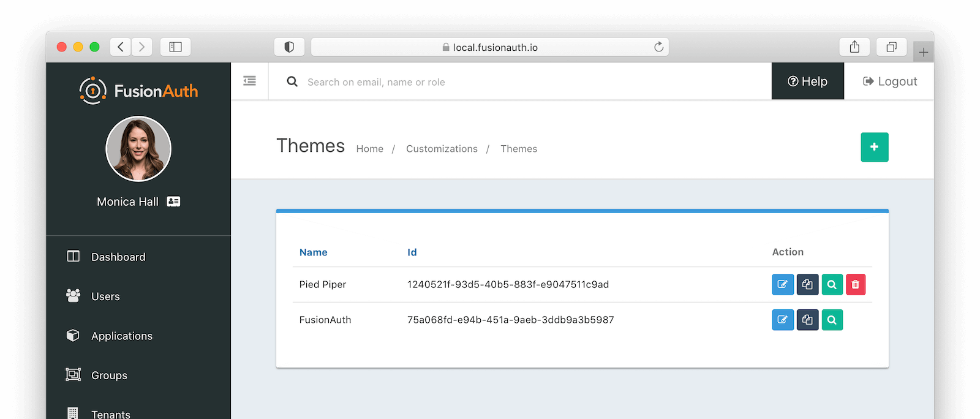Viewport: 980px width, 419px height.
Task: Click the id 1240521f-93d5-40b5-883f-e9047511c9ad
Action: click(x=508, y=284)
